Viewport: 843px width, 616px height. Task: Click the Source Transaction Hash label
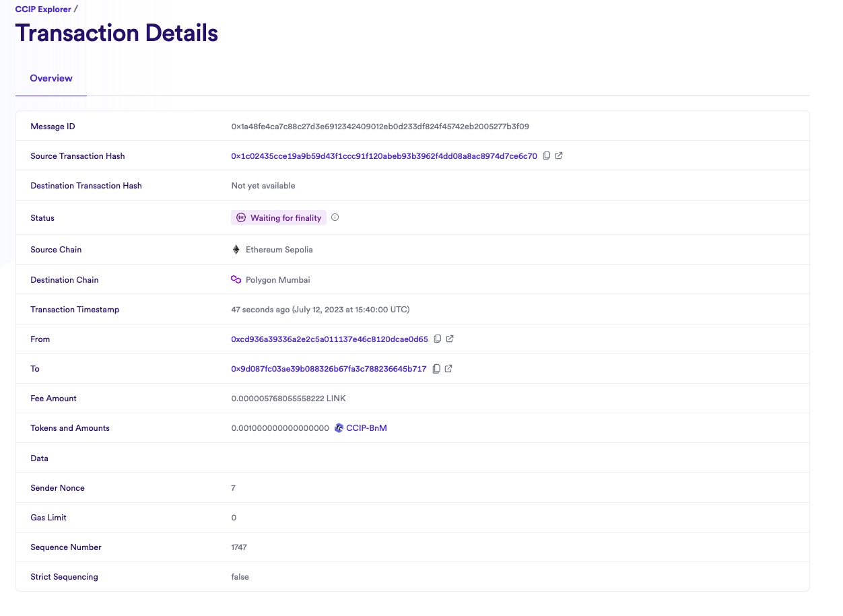(77, 156)
